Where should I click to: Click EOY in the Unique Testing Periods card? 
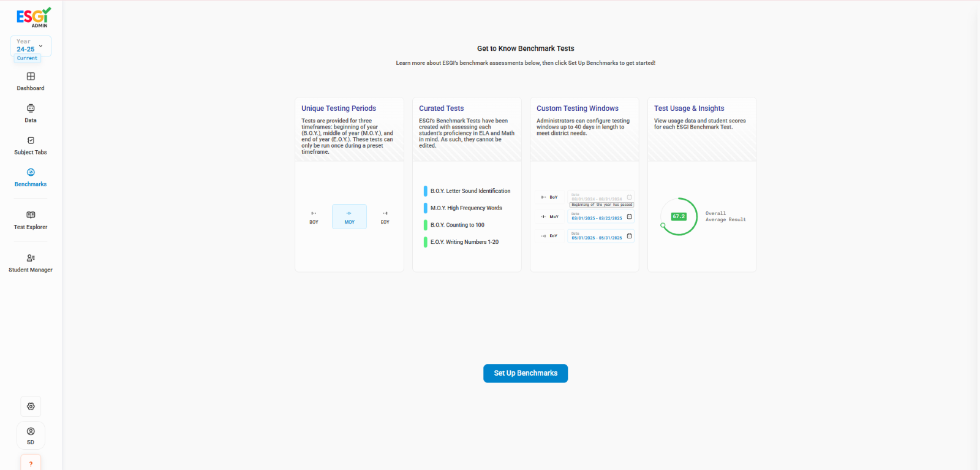(385, 218)
